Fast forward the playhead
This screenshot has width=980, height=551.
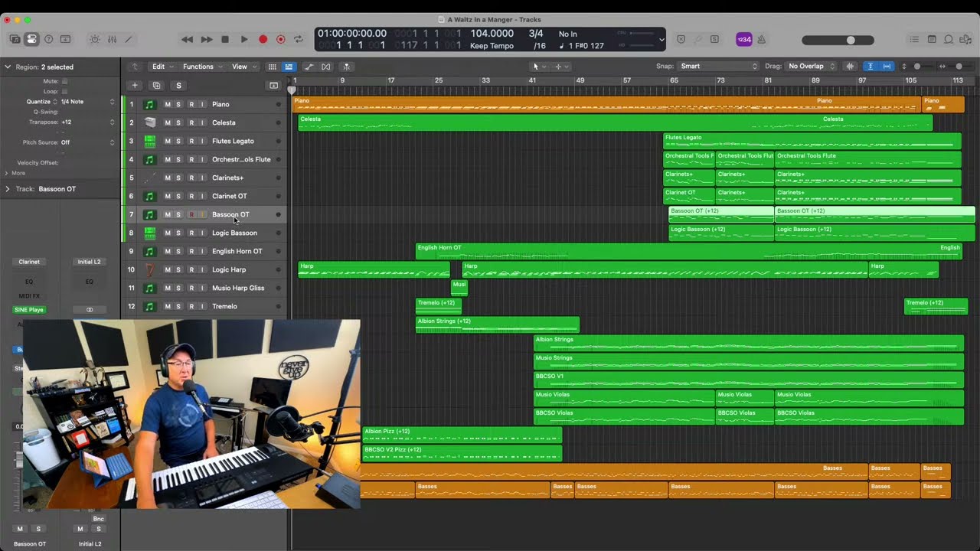coord(206,39)
